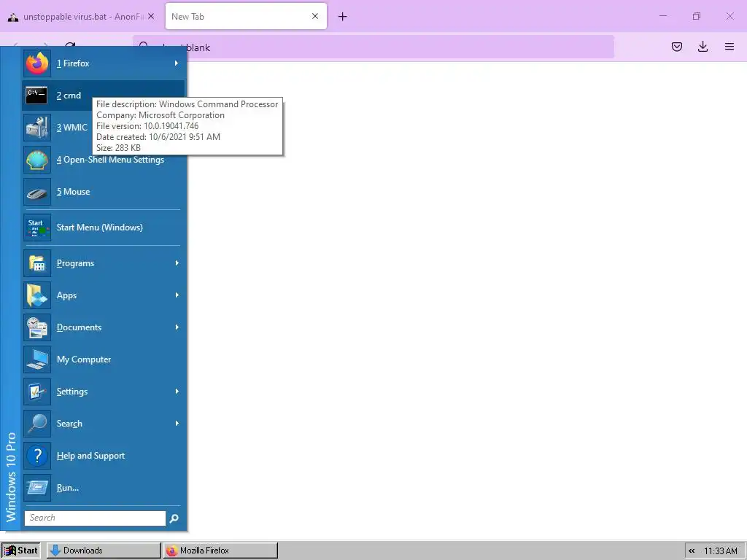Close the New Tab tab

click(315, 16)
